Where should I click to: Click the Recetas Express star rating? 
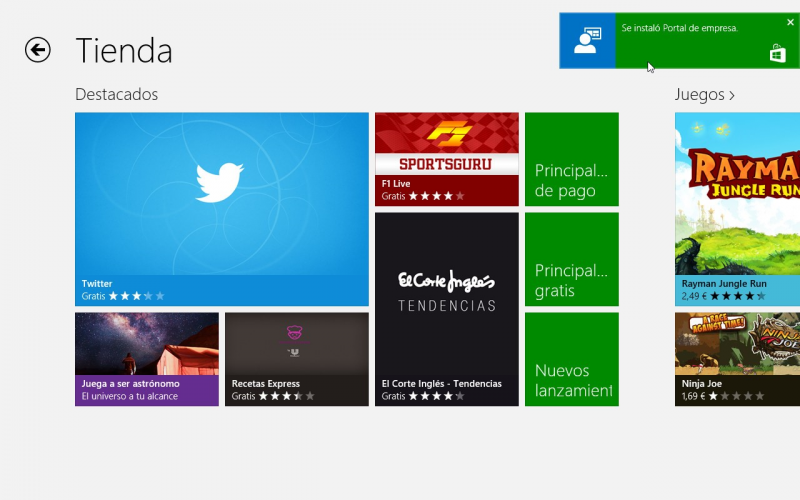click(286, 396)
